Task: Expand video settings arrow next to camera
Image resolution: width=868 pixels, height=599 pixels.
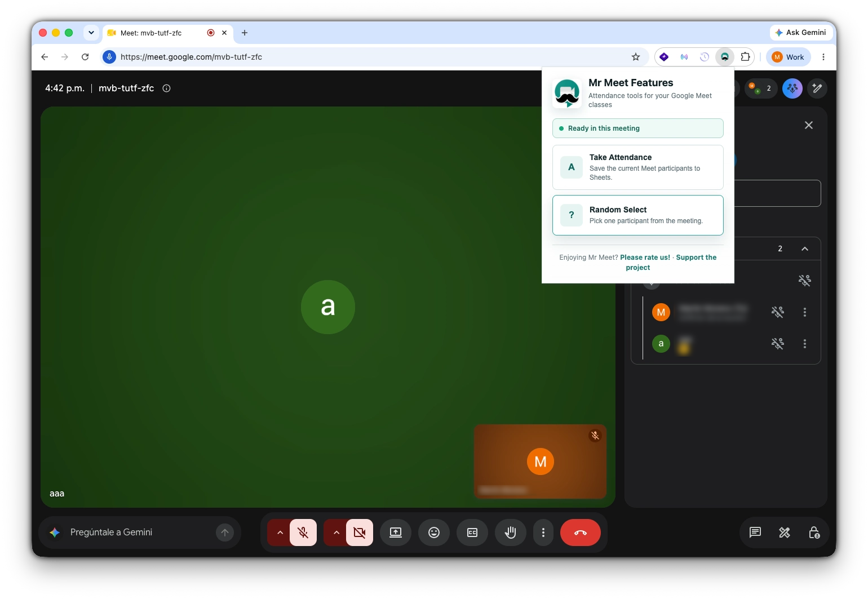Action: (x=336, y=533)
